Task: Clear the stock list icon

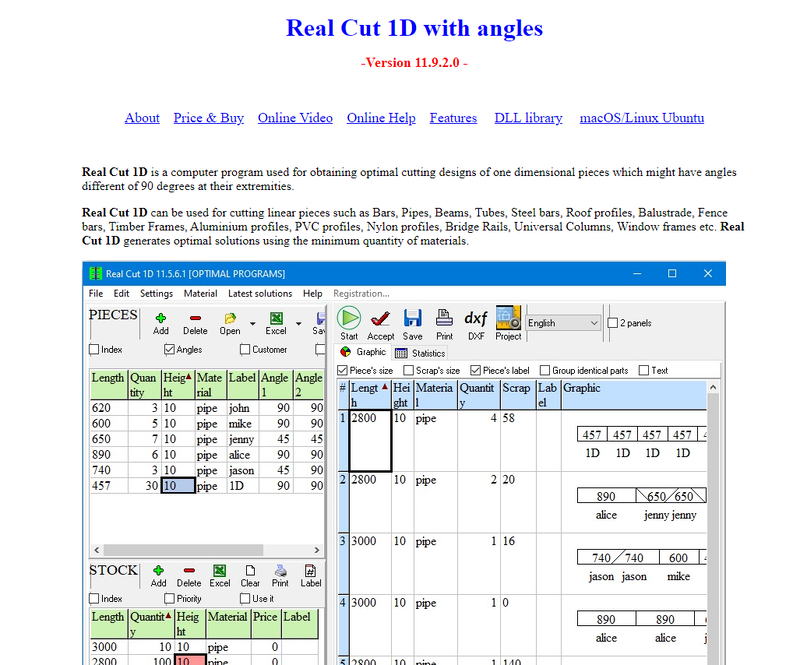Action: coord(249,569)
